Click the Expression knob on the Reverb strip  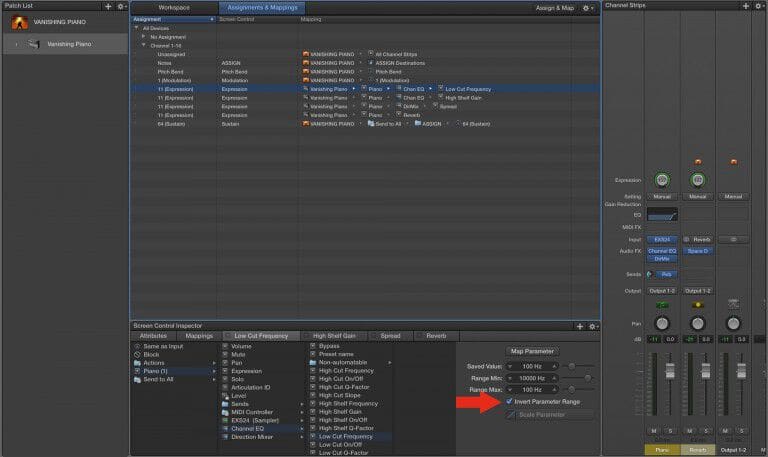coord(697,180)
